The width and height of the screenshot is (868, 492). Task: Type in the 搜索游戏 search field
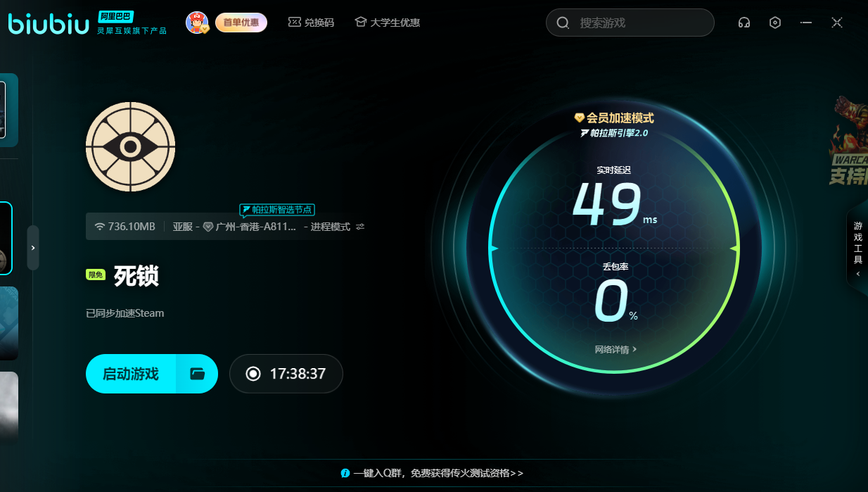tap(640, 23)
